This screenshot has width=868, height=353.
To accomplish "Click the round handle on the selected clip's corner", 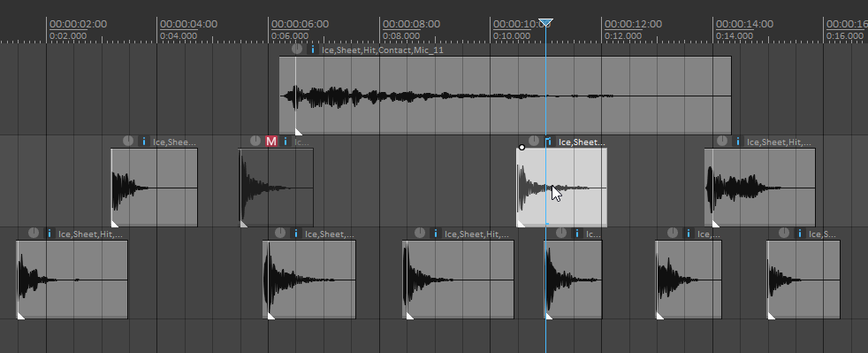I will pos(522,148).
